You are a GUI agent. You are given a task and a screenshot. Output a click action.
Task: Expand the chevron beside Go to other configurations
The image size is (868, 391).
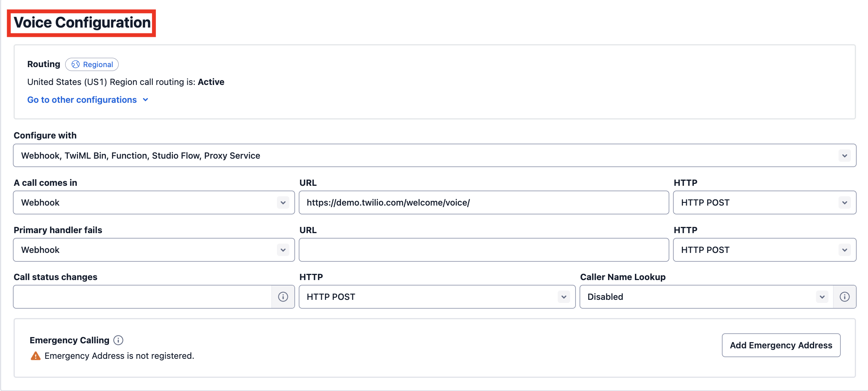145,100
